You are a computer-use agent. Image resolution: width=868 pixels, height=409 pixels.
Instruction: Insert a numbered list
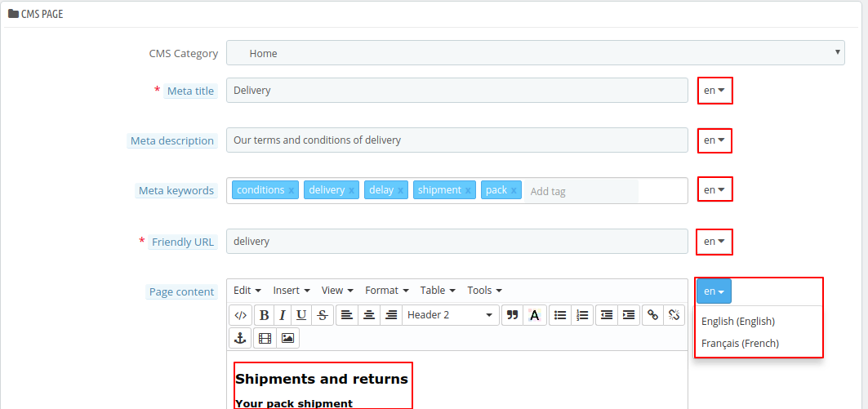tap(582, 315)
